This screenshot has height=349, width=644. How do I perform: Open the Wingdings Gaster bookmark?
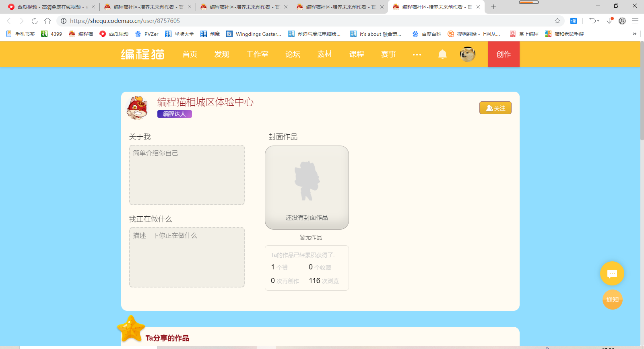pos(254,34)
